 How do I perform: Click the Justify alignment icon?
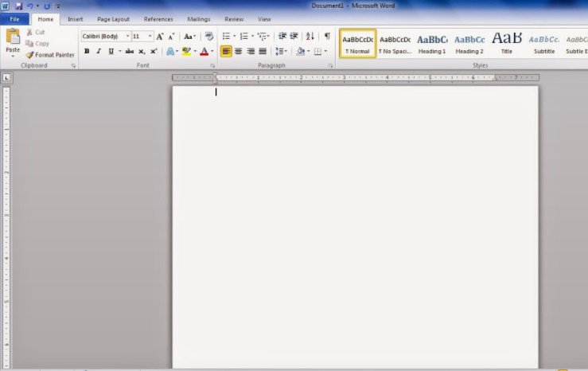[x=263, y=51]
